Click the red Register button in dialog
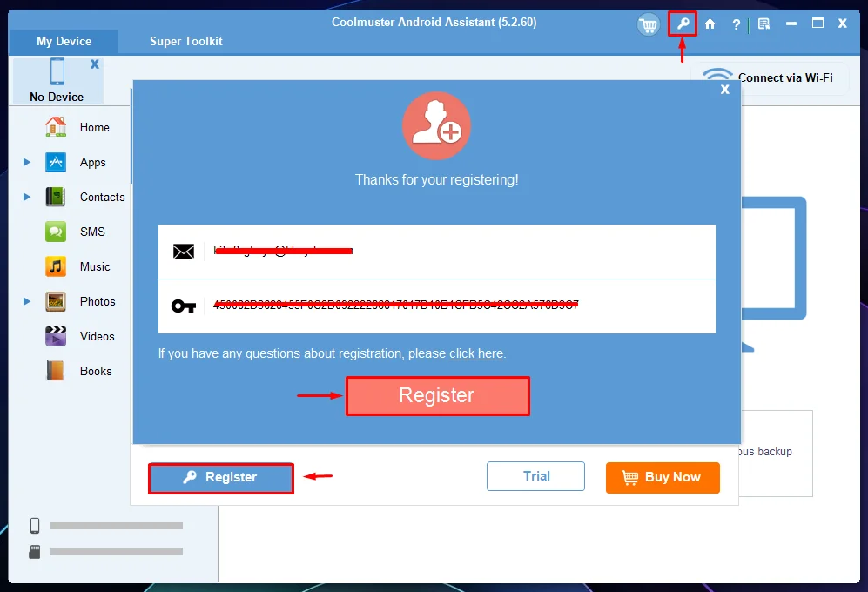868x592 pixels. (437, 396)
